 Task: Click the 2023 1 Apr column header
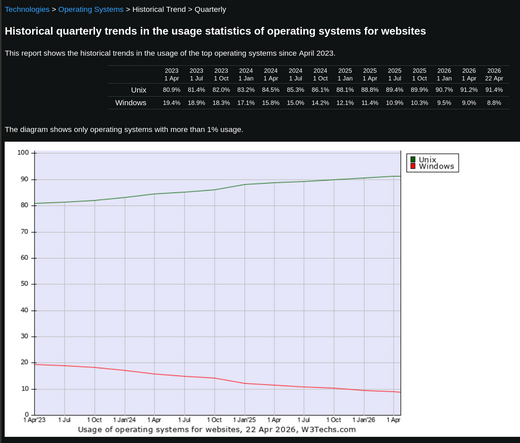[171, 75]
